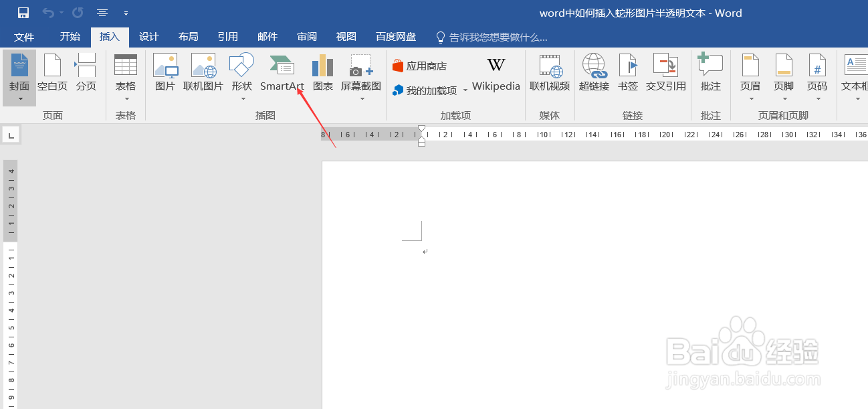
Task: Click the Redo icon in title bar
Action: 78,13
